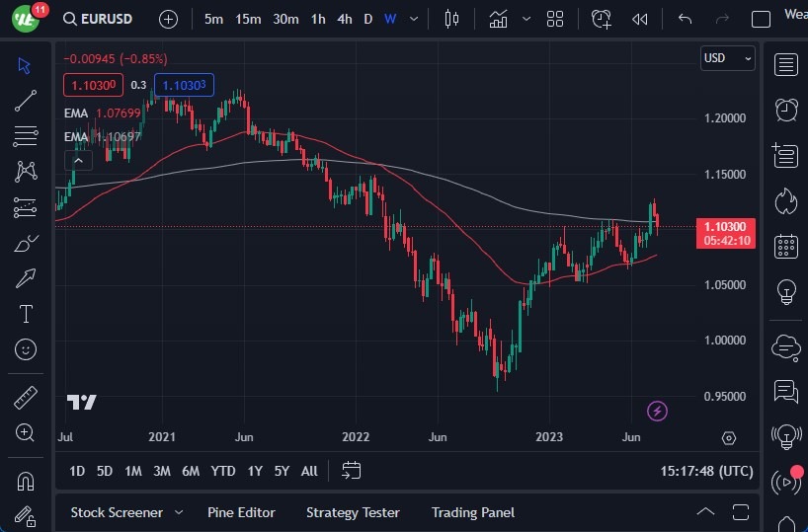This screenshot has width=808, height=532.
Task: Select the Trend Line drawing tool
Action: 26,101
